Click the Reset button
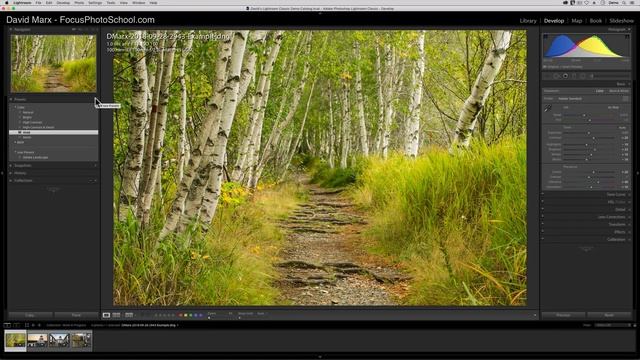Image resolution: width=640 pixels, height=360 pixels. tap(609, 315)
